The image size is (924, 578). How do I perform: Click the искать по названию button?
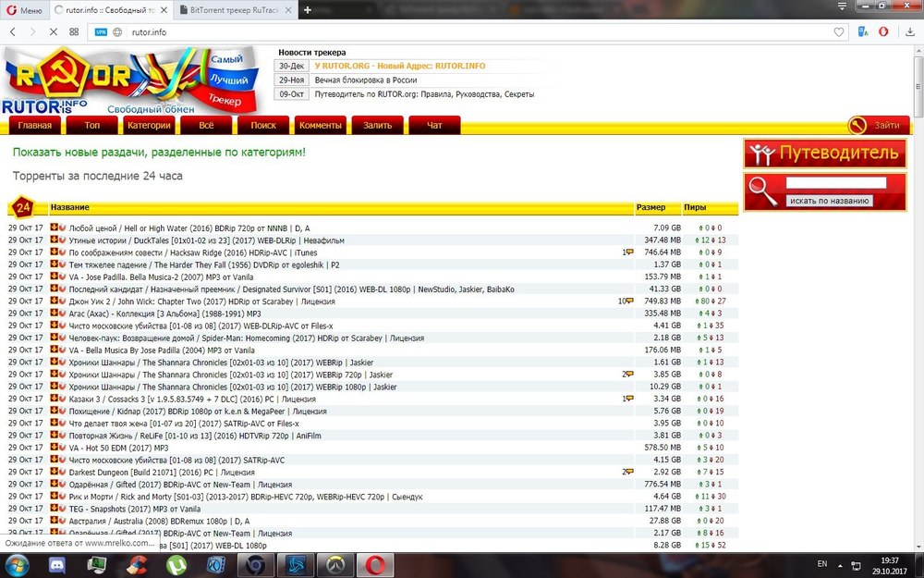click(x=829, y=201)
